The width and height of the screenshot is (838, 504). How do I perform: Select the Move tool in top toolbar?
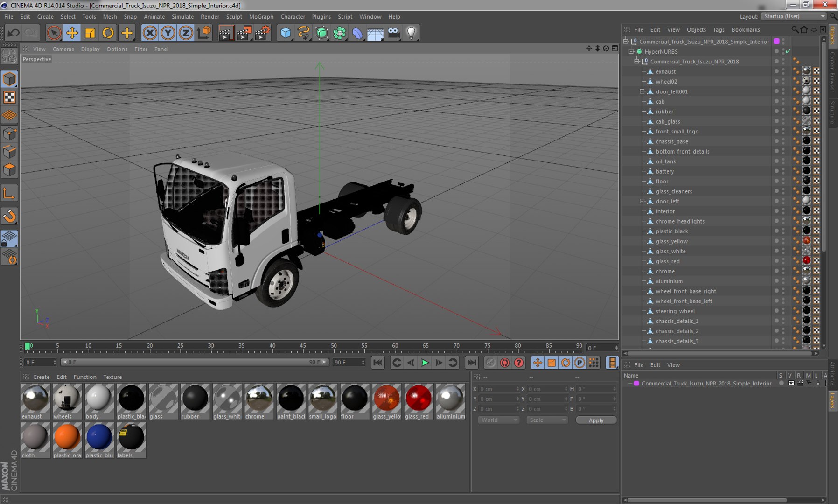click(72, 33)
